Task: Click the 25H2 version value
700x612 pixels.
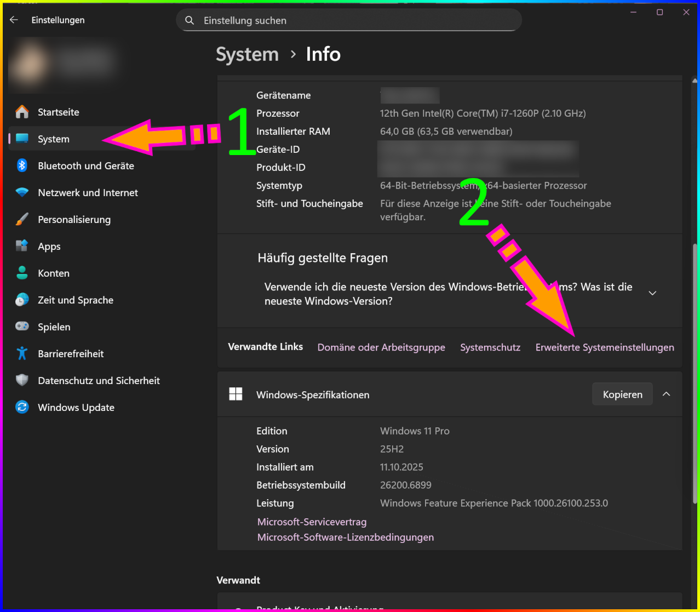Action: pos(392,449)
